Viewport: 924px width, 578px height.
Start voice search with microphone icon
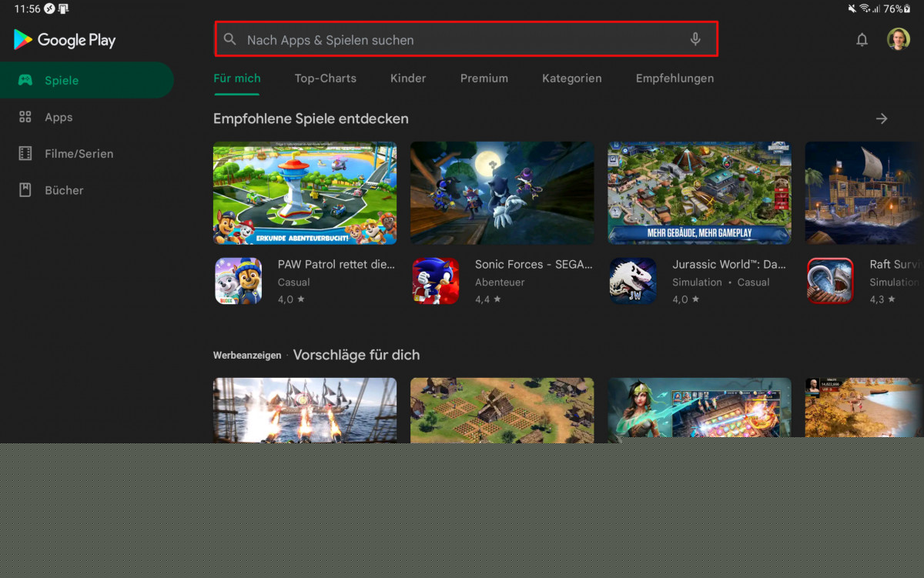(695, 39)
